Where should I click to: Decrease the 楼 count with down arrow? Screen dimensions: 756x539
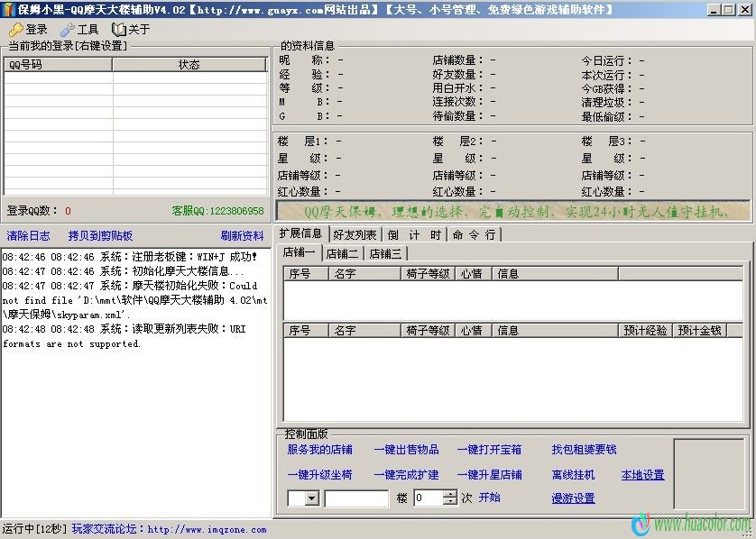click(449, 502)
